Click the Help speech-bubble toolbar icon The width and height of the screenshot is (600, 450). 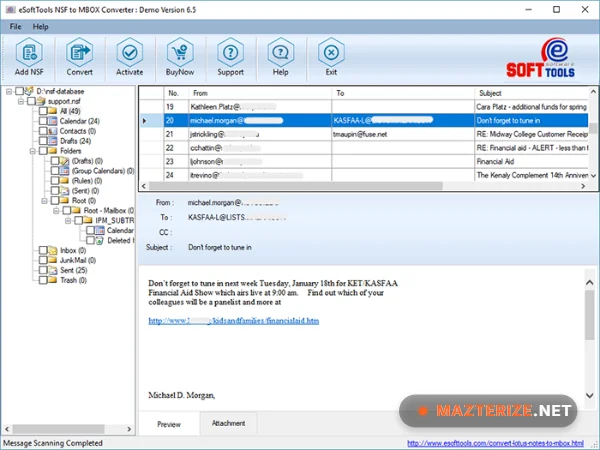[x=280, y=52]
